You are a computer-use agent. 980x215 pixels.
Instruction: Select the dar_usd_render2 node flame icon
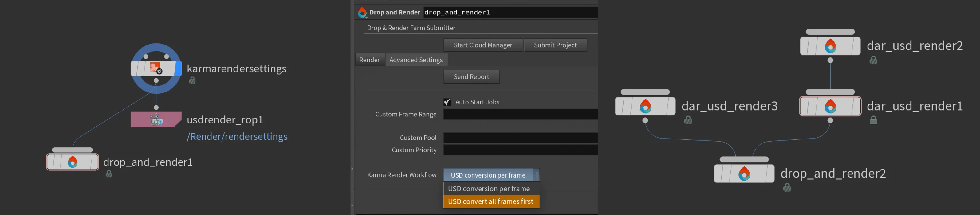830,46
